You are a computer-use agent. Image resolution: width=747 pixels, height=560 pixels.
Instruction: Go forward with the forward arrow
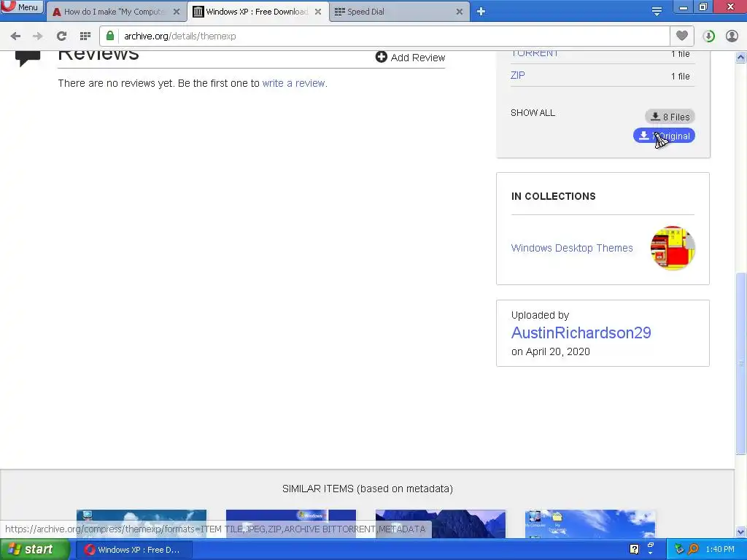coord(38,36)
